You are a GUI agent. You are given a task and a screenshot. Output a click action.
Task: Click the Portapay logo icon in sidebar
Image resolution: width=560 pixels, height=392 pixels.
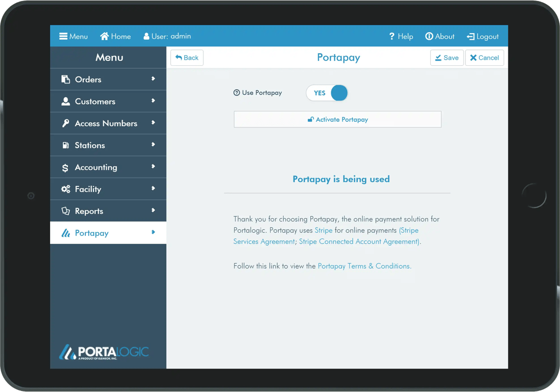65,233
